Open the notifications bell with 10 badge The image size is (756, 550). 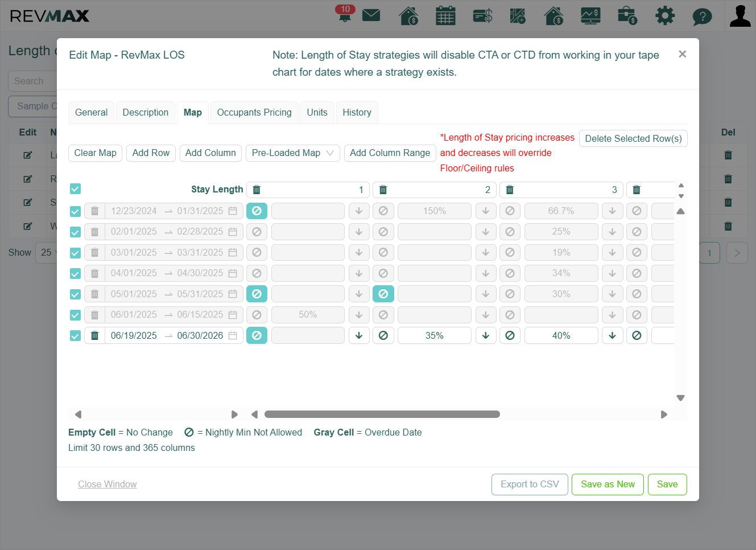click(345, 14)
